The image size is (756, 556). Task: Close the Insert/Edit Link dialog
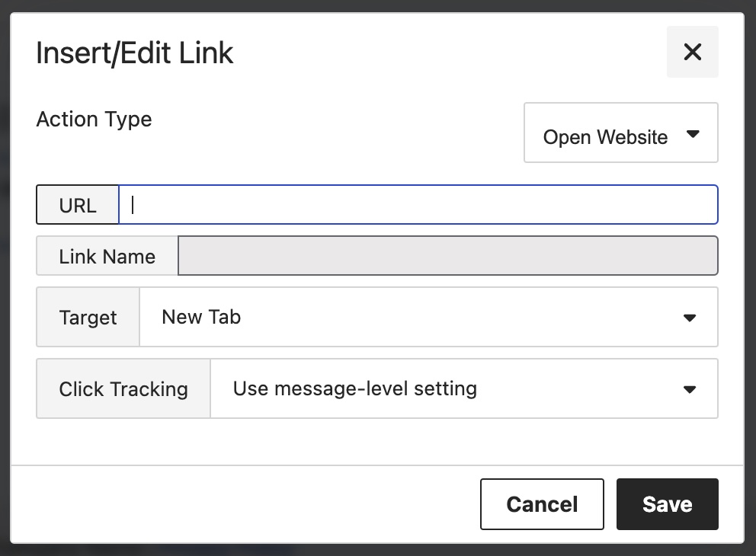692,52
